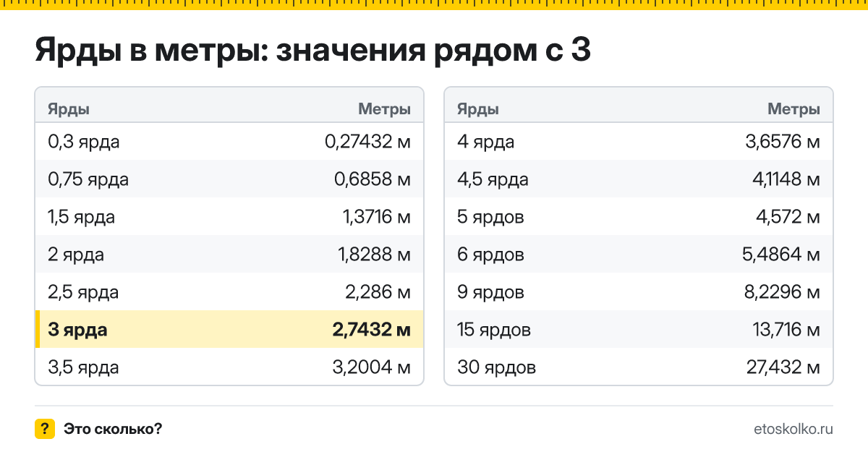Image resolution: width=868 pixels, height=452 pixels.
Task: Click highlighted '2,7432 м' value
Action: 372,330
